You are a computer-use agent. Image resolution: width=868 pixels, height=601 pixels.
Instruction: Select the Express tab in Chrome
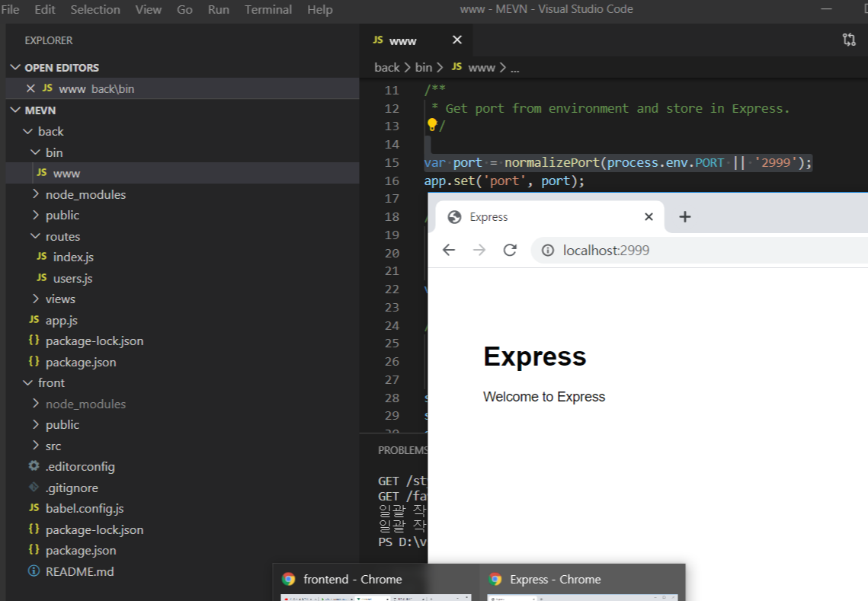point(549,216)
